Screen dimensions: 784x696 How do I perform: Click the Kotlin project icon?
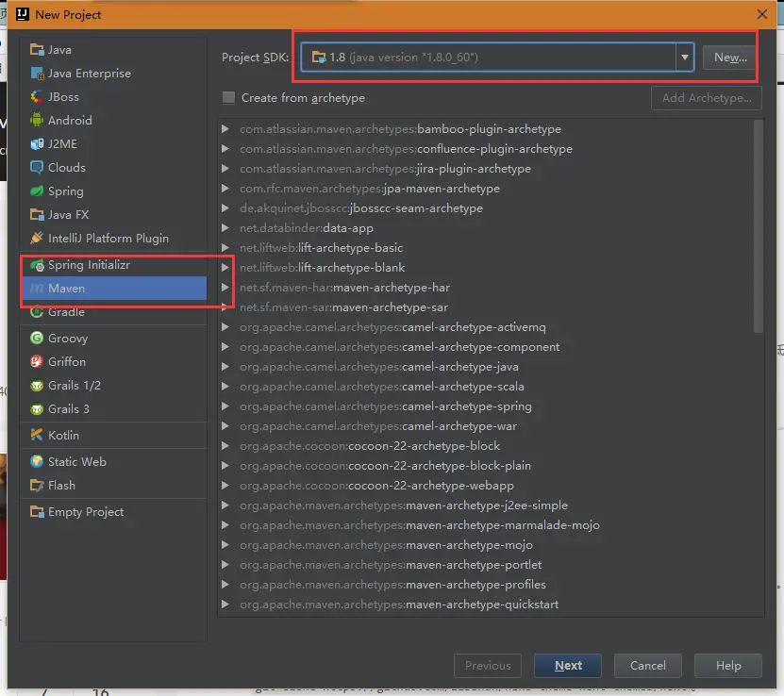(x=37, y=435)
